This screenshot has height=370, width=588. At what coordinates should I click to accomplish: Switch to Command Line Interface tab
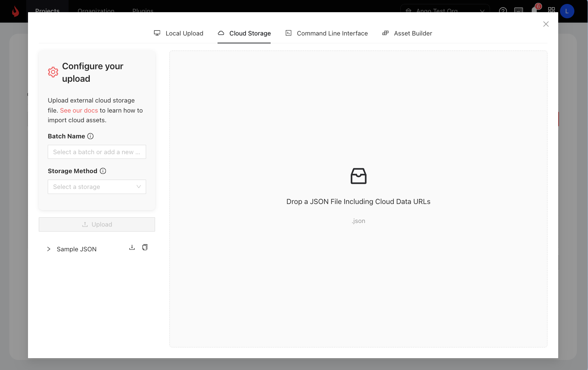point(326,33)
